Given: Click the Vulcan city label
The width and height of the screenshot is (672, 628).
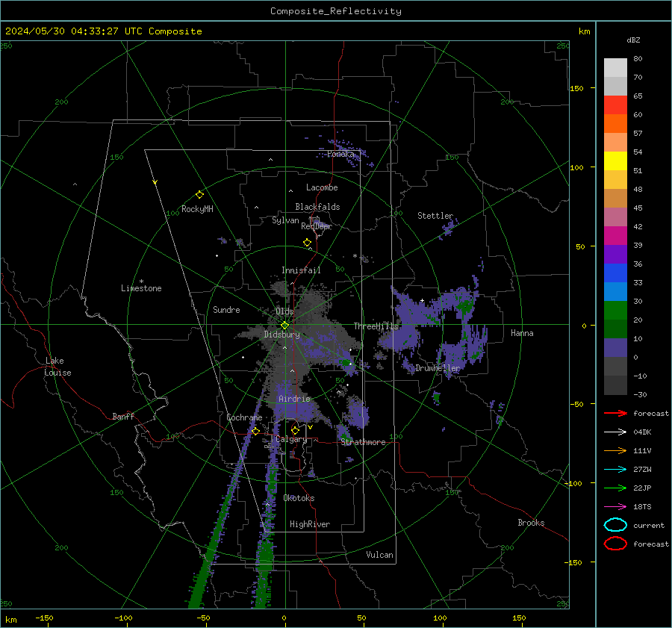Looking at the screenshot, I should [x=379, y=555].
